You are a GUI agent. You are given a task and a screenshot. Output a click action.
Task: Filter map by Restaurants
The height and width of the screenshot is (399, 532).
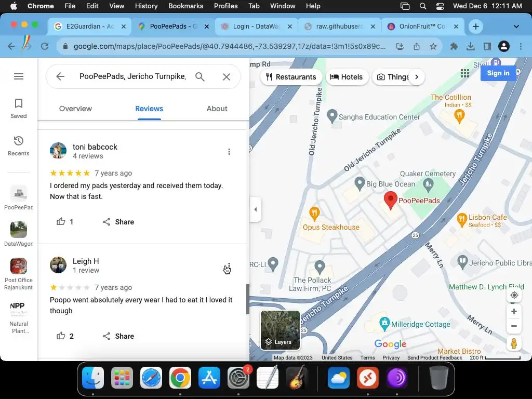[x=291, y=77]
